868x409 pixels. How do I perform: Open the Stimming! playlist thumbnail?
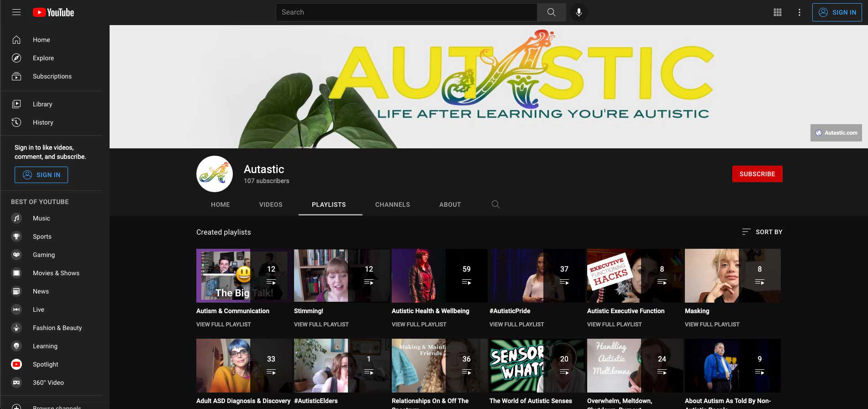342,276
